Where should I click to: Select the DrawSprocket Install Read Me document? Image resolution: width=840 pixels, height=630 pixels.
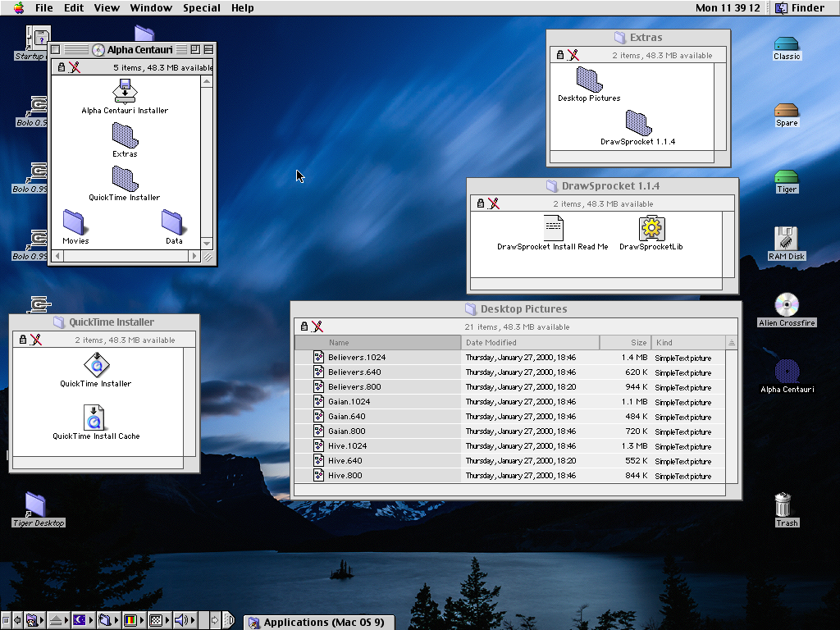[553, 229]
